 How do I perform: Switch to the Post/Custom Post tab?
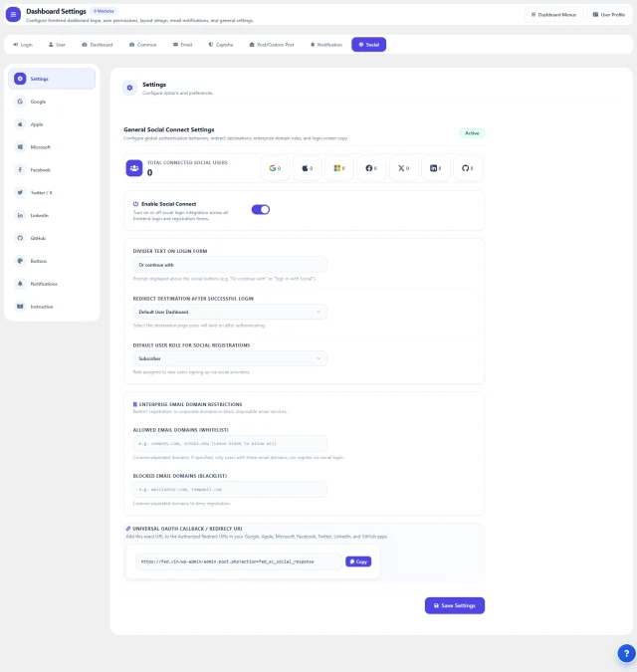(272, 45)
